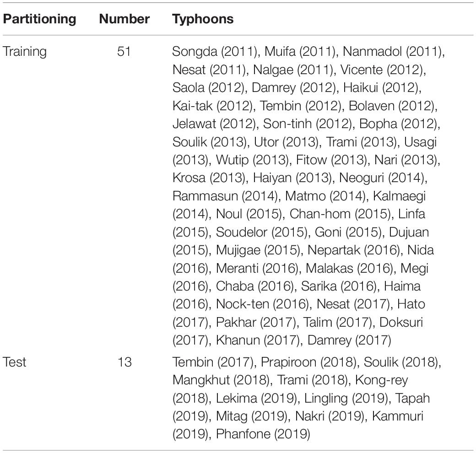Click the number 51 in Training row
Screen dimensions: 476x453
pos(124,52)
